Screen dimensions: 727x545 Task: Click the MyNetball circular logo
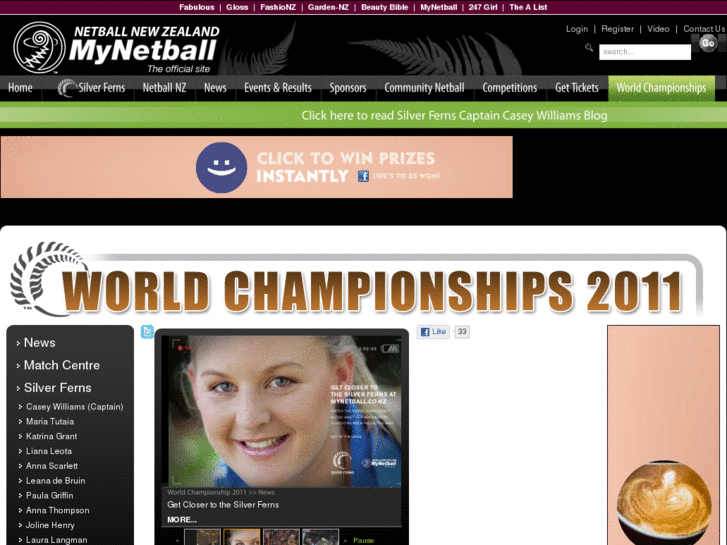39,47
